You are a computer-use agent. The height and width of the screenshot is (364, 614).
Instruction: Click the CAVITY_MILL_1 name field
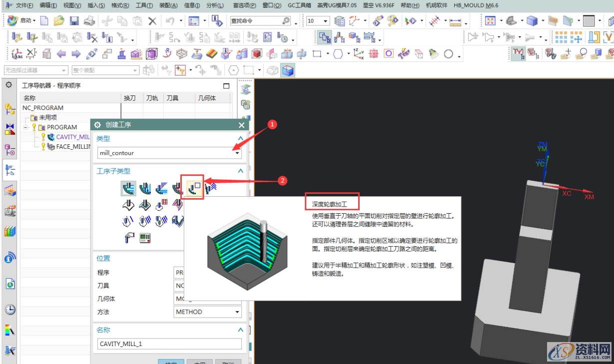pos(169,344)
